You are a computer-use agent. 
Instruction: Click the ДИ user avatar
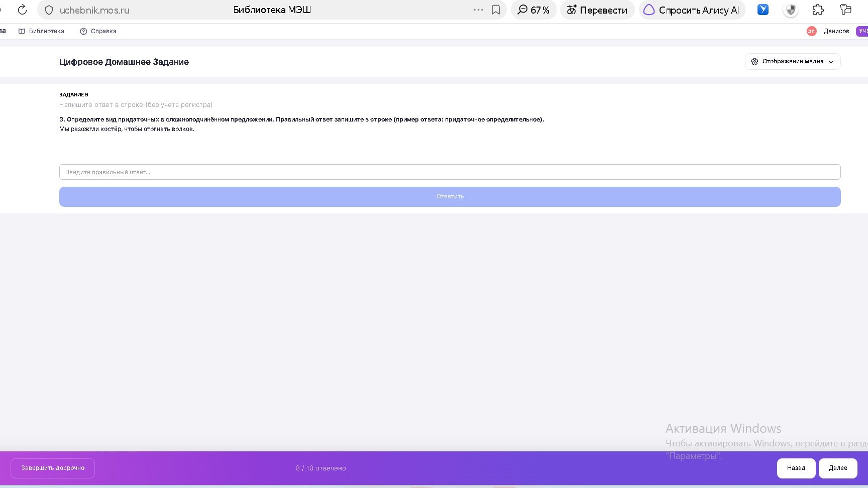pyautogui.click(x=812, y=31)
